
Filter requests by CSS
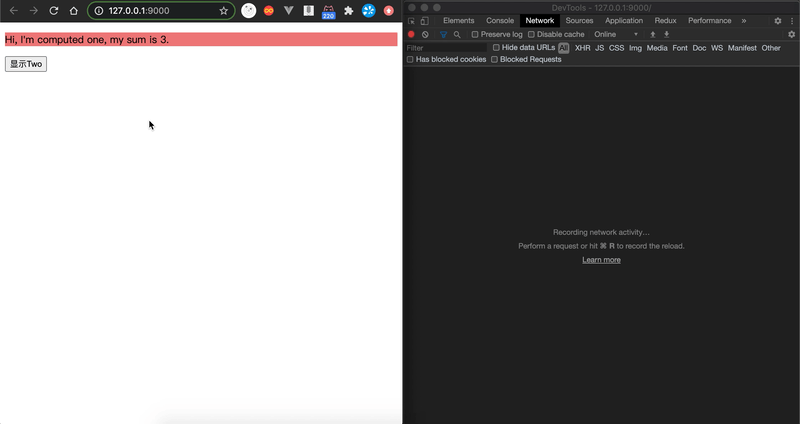click(616, 48)
